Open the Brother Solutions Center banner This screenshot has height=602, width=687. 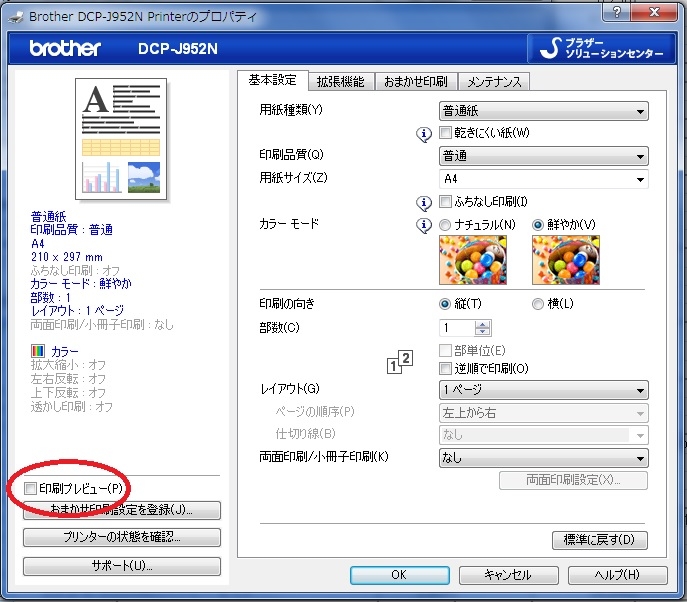601,48
